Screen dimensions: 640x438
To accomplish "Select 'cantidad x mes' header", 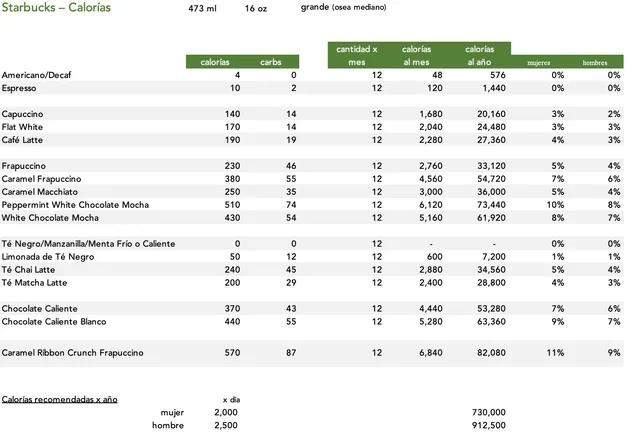I will click(357, 56).
